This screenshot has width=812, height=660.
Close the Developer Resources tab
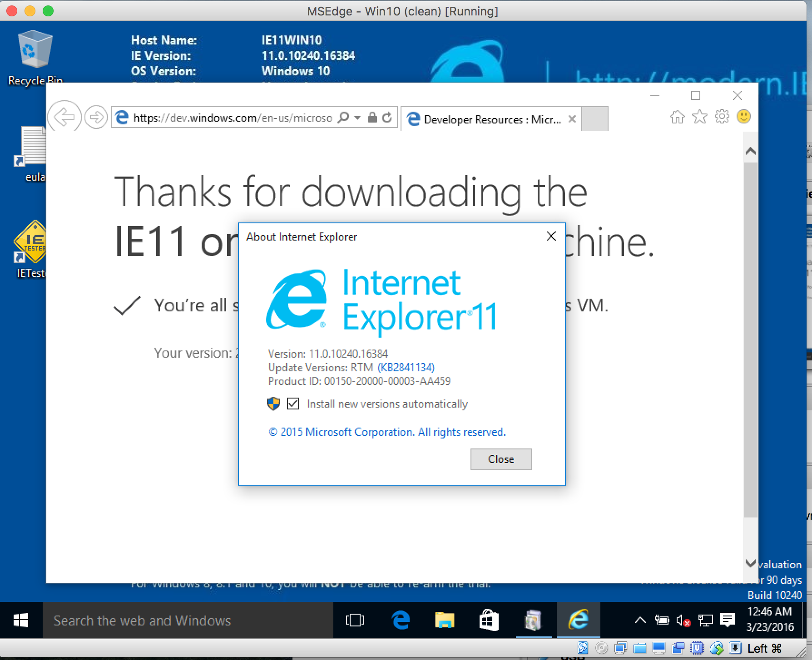coord(572,119)
